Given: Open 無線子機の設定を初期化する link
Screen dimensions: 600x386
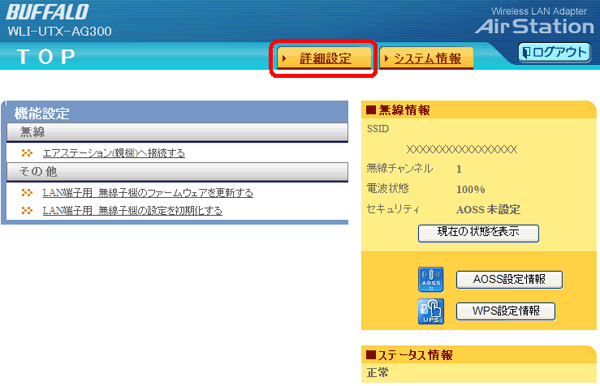Looking at the screenshot, I should pyautogui.click(x=132, y=210).
